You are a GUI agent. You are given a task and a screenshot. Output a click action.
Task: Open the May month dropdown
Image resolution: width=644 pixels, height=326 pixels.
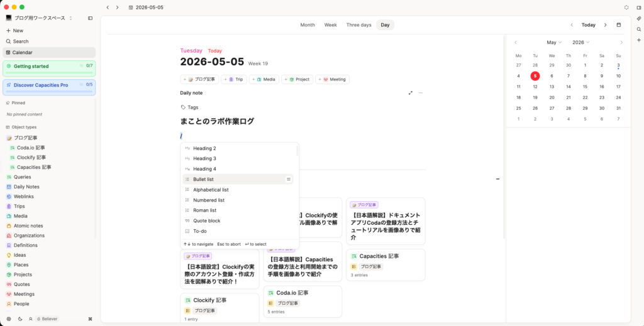click(x=554, y=42)
